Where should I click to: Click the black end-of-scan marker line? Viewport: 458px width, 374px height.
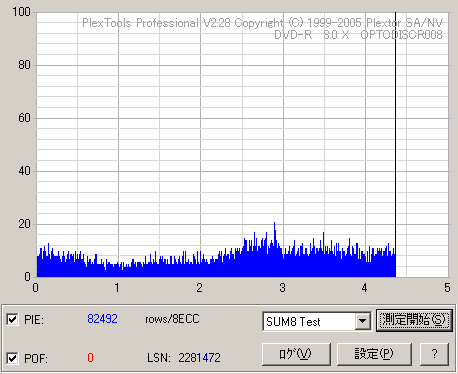point(395,143)
